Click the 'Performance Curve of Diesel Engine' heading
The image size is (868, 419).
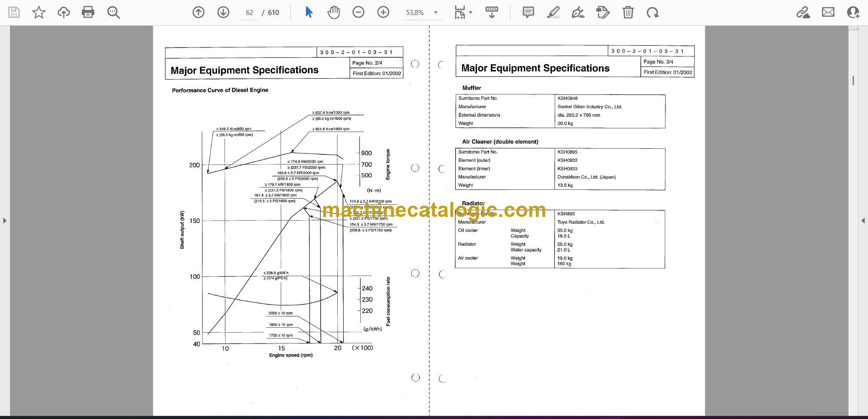220,90
